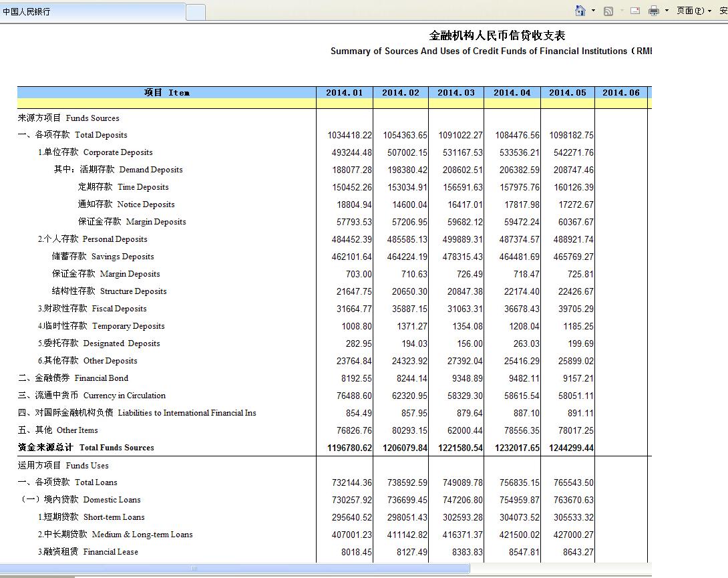Click the Home icon in the toolbar
Image resolution: width=728 pixels, height=578 pixels.
point(580,11)
